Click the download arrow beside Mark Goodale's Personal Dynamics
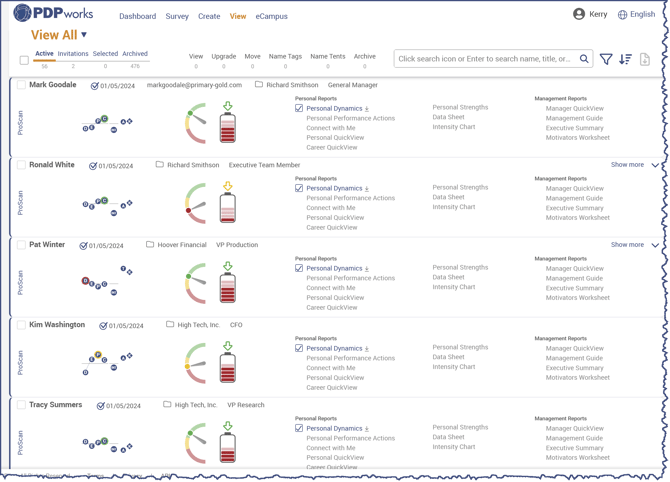 (x=367, y=108)
